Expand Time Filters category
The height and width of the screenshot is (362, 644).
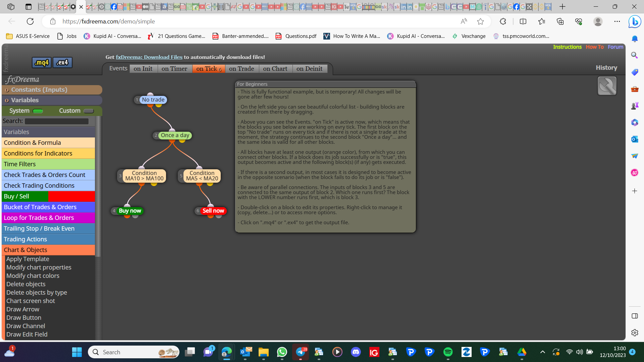[48, 164]
